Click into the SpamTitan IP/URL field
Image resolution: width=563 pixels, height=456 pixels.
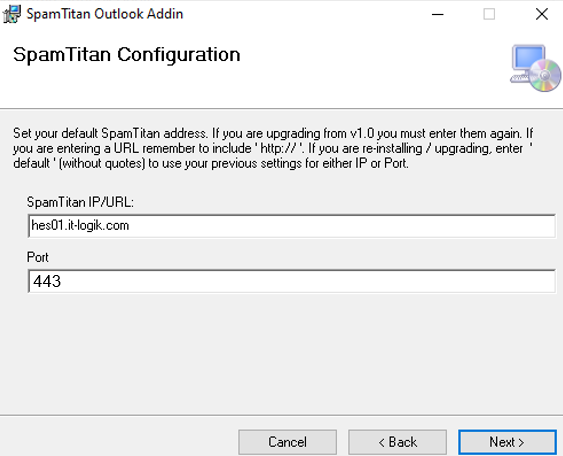click(292, 226)
